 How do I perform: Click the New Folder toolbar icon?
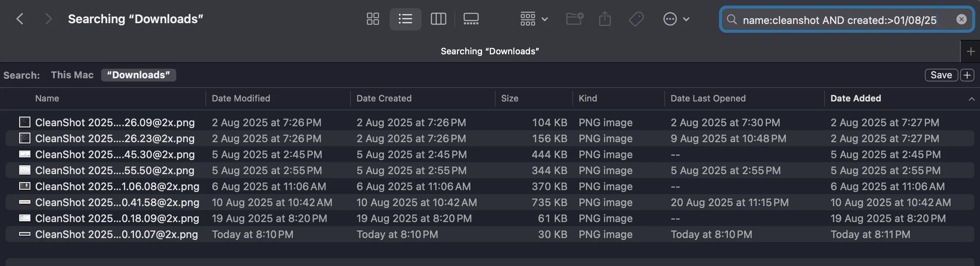pos(575,19)
